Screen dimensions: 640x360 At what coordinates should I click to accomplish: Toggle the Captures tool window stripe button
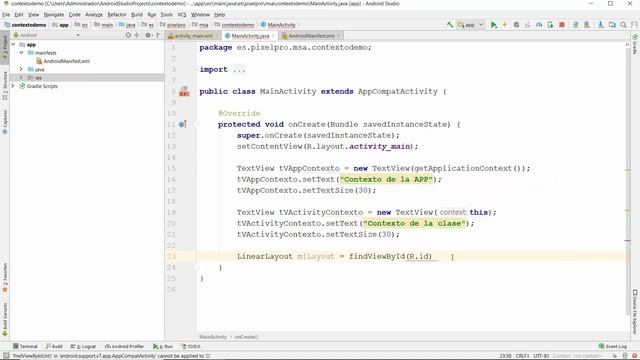(5, 122)
